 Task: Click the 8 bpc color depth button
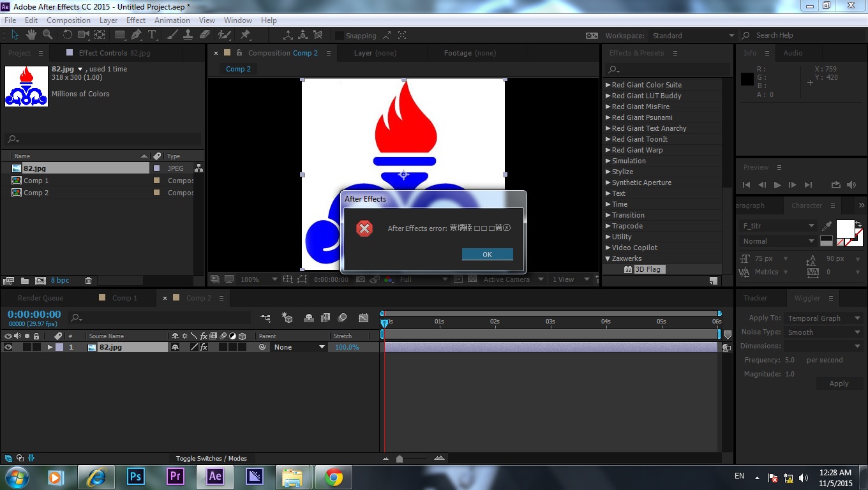(x=61, y=280)
